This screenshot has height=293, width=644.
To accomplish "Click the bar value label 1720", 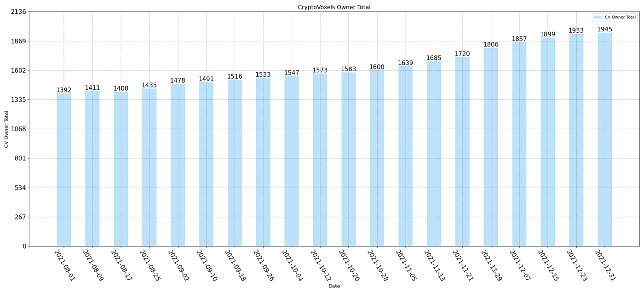I will pos(462,54).
